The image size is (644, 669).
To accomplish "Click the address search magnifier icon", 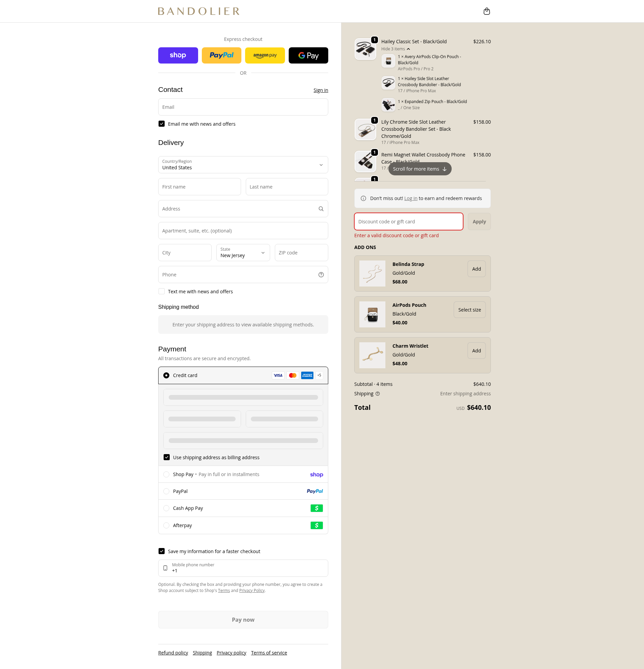I will 320,209.
